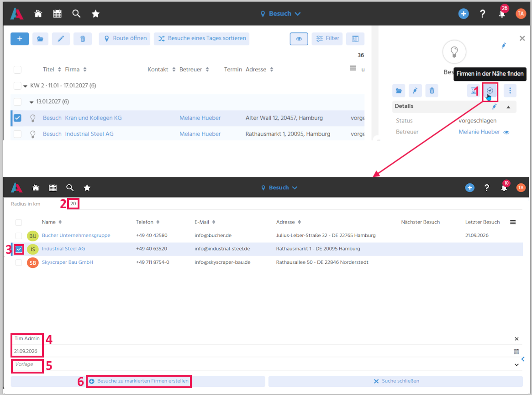The image size is (532, 395).
Task: Open the Vorlage template dropdown
Action: (516, 364)
